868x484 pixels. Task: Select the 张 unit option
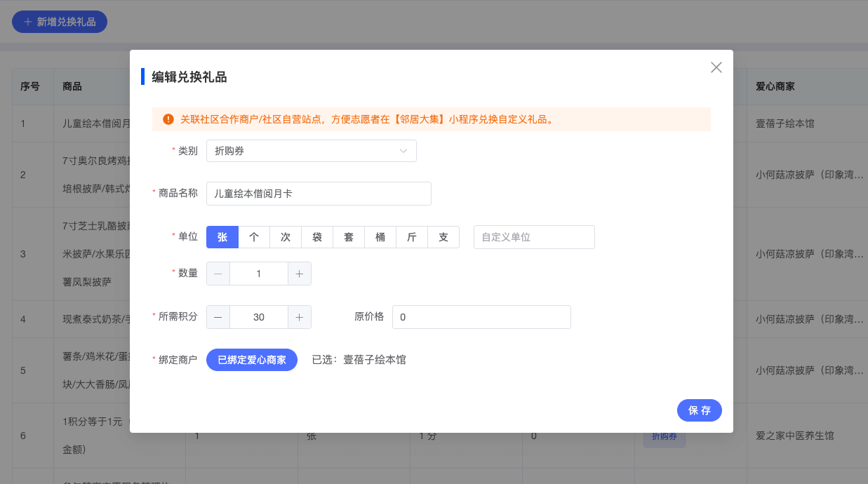[222, 237]
